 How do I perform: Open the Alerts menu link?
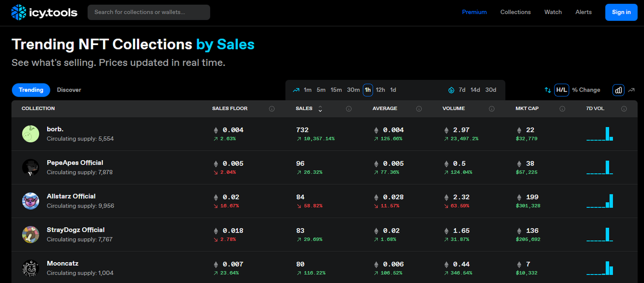pyautogui.click(x=584, y=12)
